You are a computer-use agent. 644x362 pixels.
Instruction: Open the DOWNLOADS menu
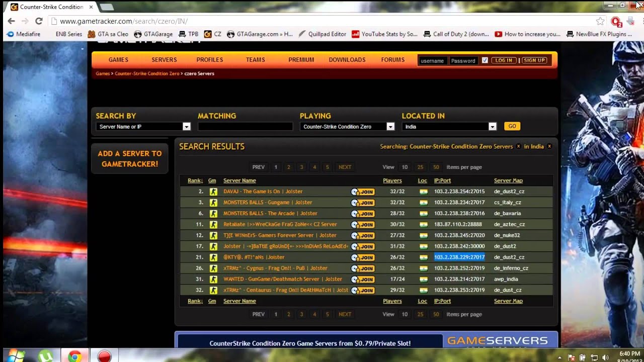tap(347, 60)
